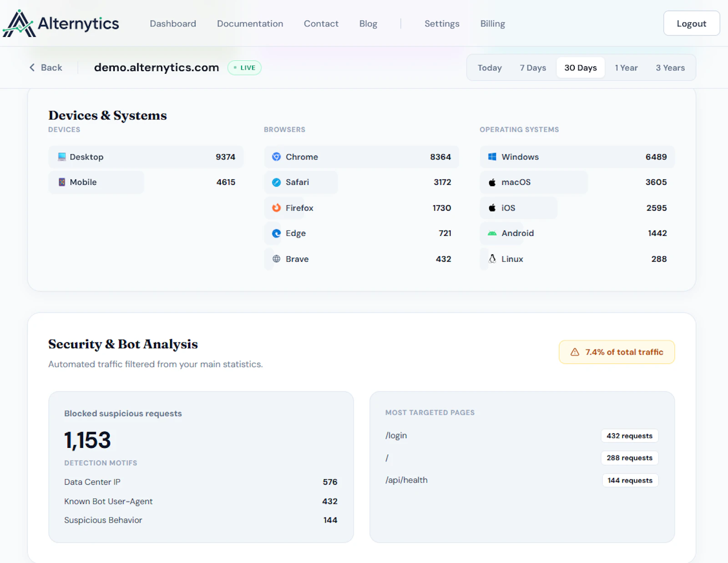
Task: Click the demo.alternytics.com site title
Action: 157,67
